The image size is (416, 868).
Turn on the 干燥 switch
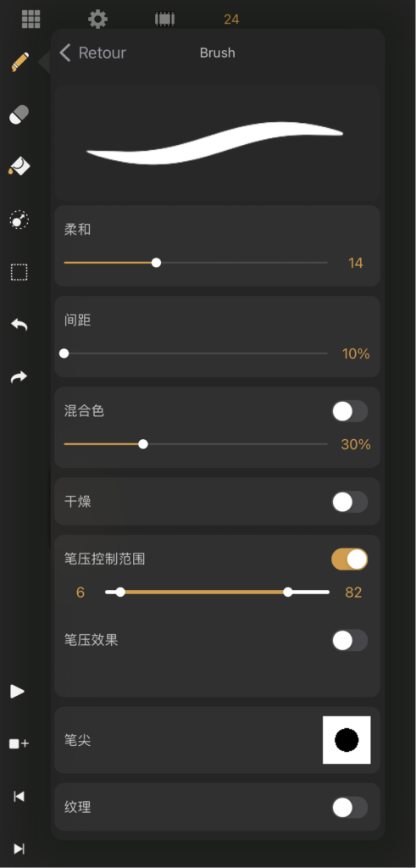[350, 502]
